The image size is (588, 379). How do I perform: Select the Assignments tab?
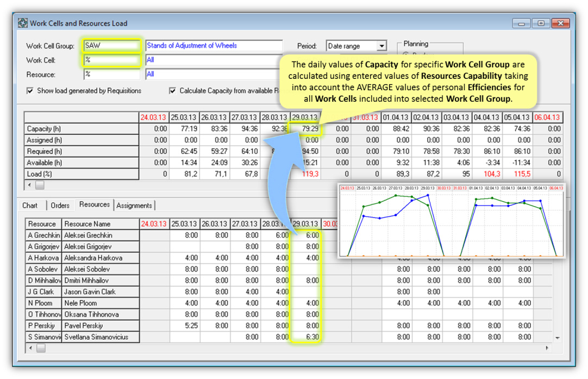pos(134,206)
